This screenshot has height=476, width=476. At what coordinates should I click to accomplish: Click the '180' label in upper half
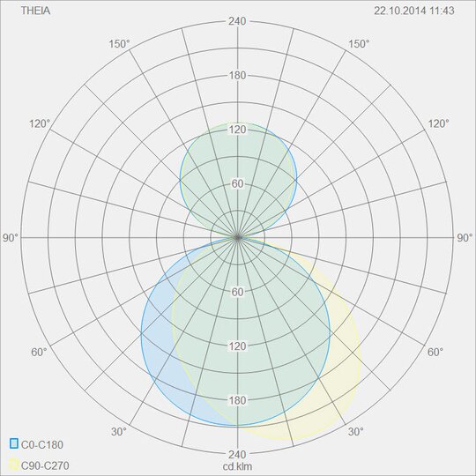(x=237, y=76)
